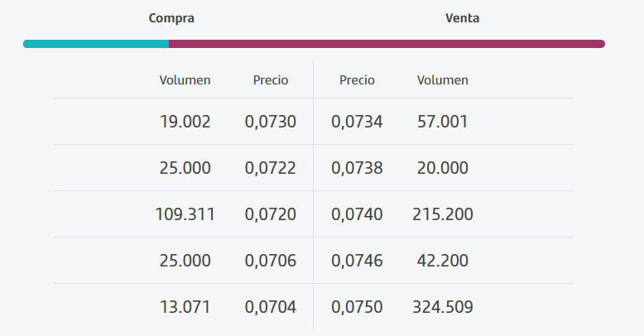Select sell price 0,0746

point(357,261)
